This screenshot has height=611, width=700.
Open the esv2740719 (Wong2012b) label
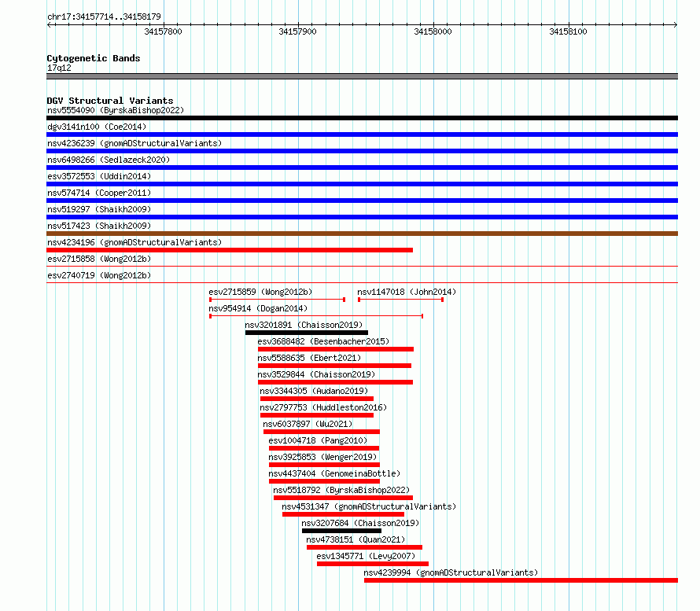(x=99, y=275)
